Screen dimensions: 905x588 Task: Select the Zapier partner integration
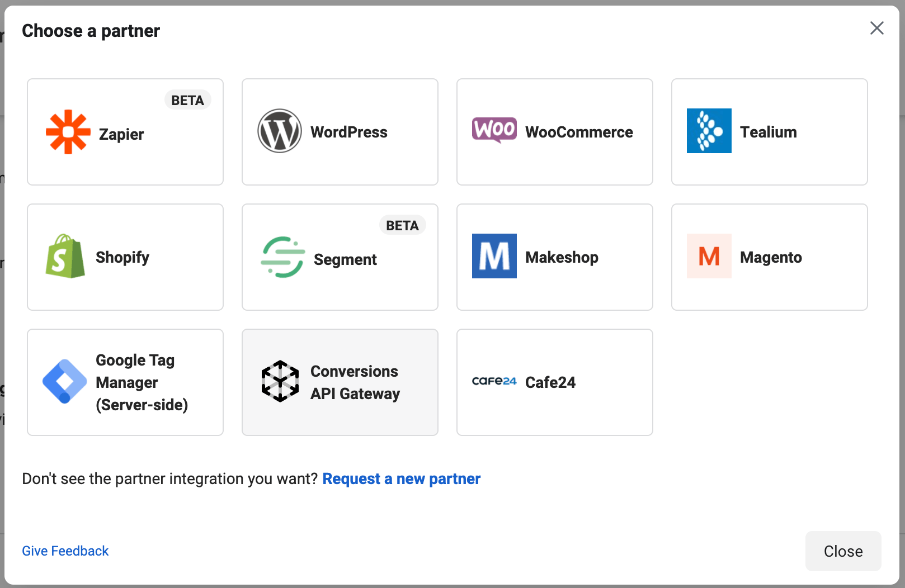(124, 132)
